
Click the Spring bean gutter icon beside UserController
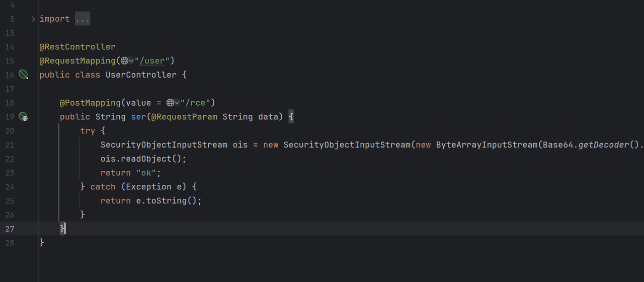23,75
